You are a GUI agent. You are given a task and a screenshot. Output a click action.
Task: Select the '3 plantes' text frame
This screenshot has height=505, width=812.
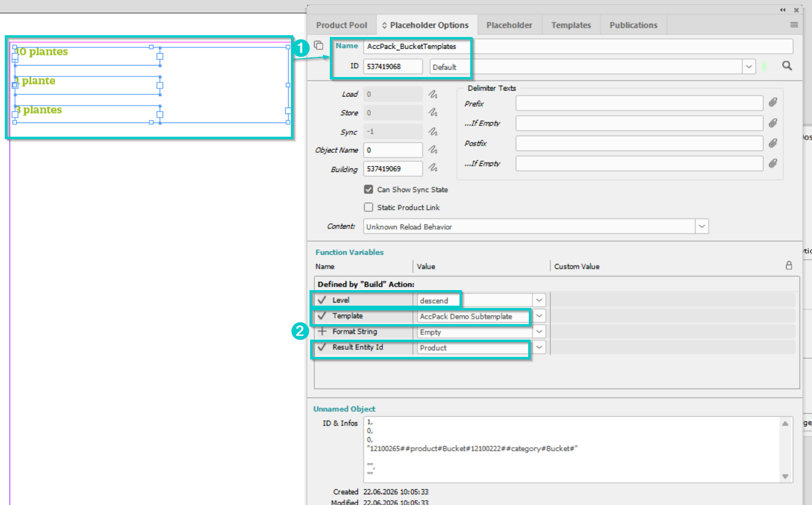(x=87, y=115)
